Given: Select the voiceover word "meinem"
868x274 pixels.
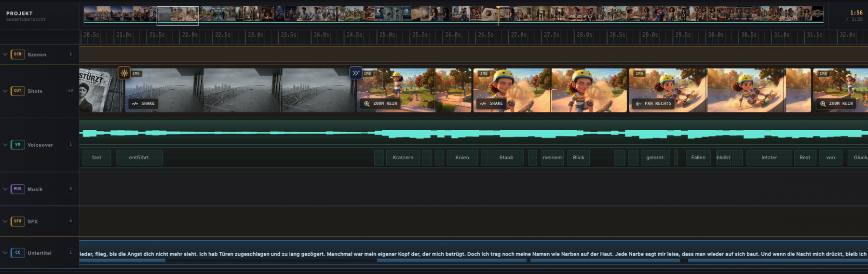Looking at the screenshot, I should coord(552,158).
